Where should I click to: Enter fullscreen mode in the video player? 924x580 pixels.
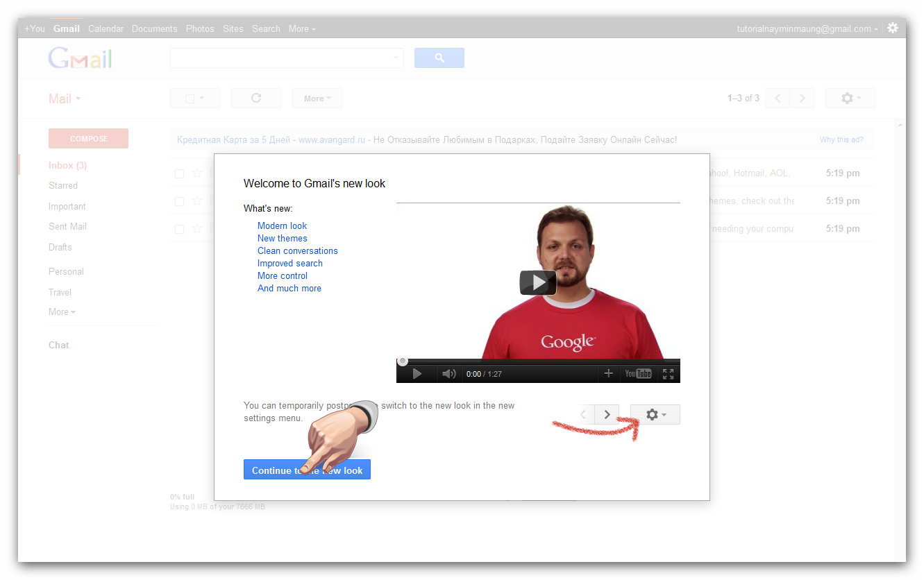(668, 374)
